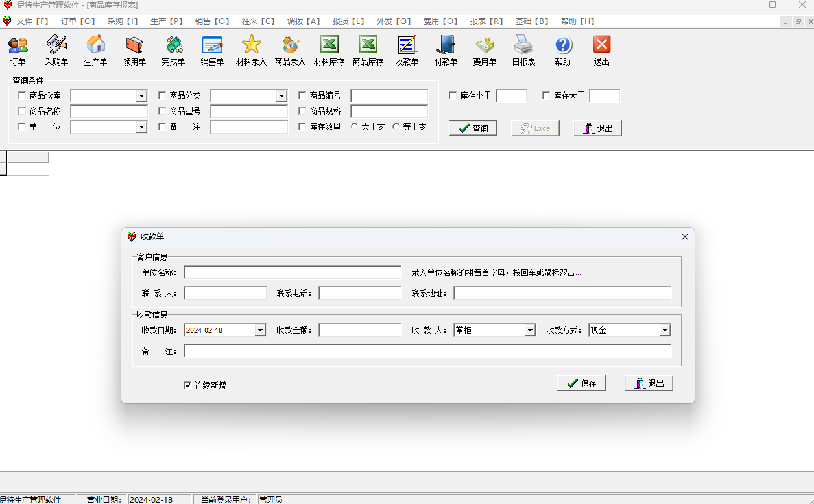Open the 文件 menu
This screenshot has height=504, width=814.
coord(33,21)
